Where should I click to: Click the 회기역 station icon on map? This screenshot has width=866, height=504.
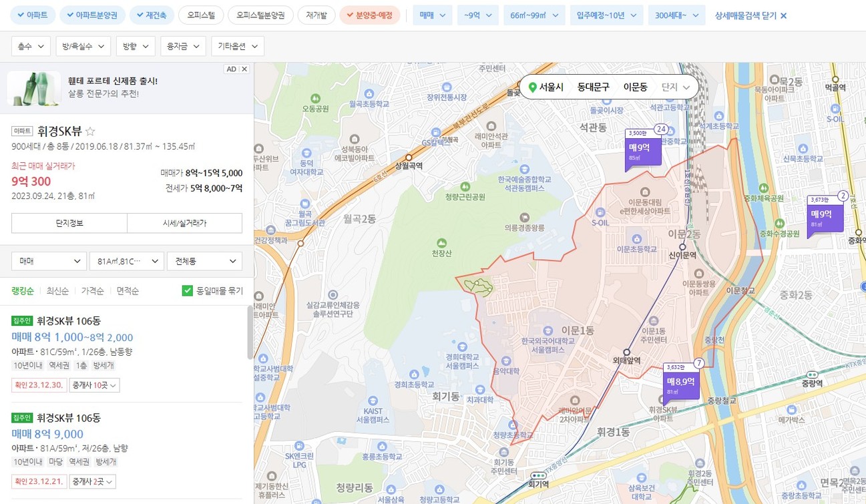tap(538, 476)
